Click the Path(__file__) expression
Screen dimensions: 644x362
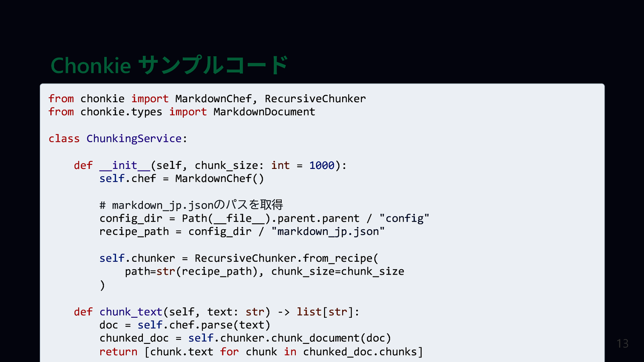pos(226,218)
